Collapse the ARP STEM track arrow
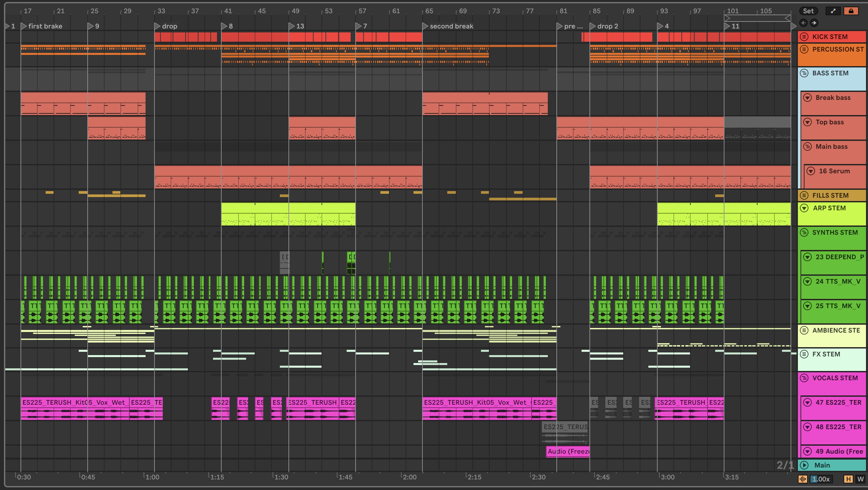868x490 pixels. (804, 208)
